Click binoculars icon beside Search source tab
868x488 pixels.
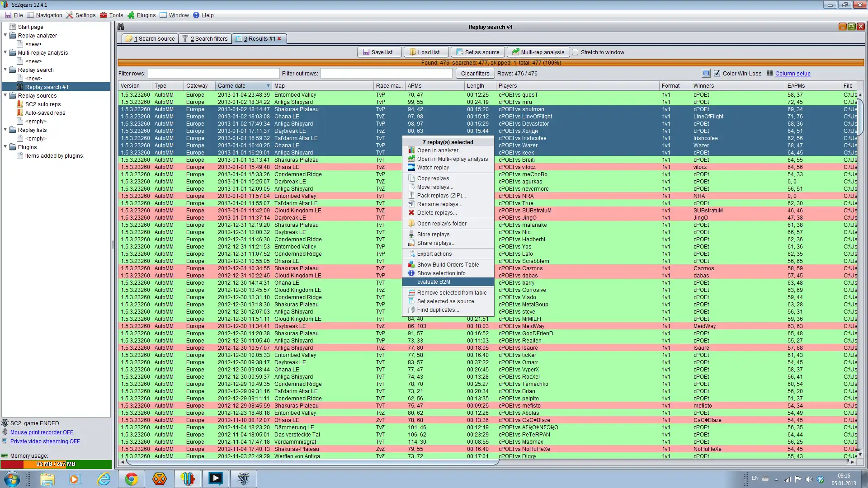point(121,27)
